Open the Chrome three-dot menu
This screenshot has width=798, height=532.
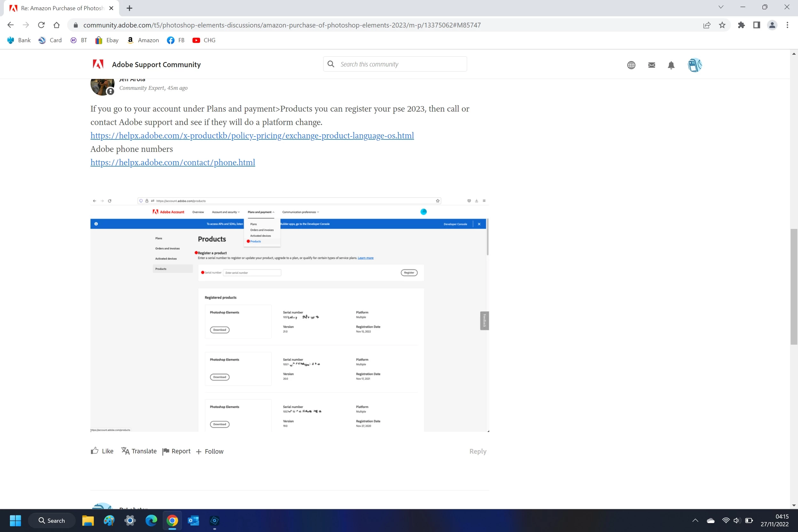tap(787, 25)
